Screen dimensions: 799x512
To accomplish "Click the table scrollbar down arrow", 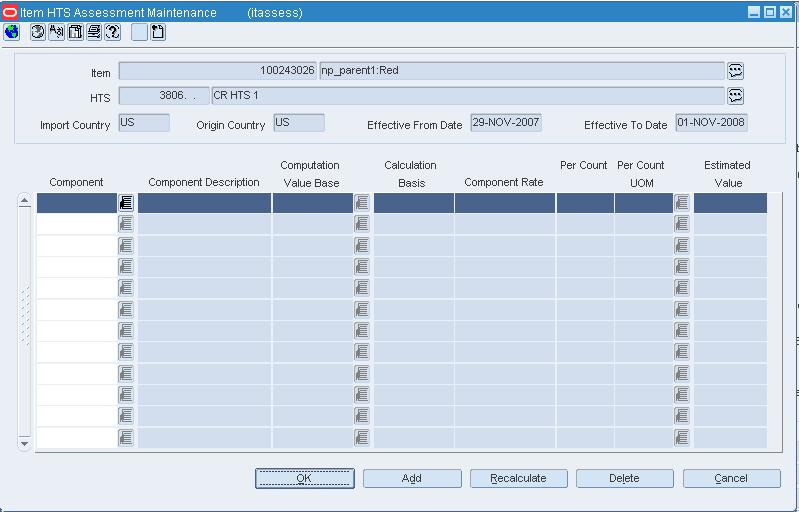I will pyautogui.click(x=24, y=443).
